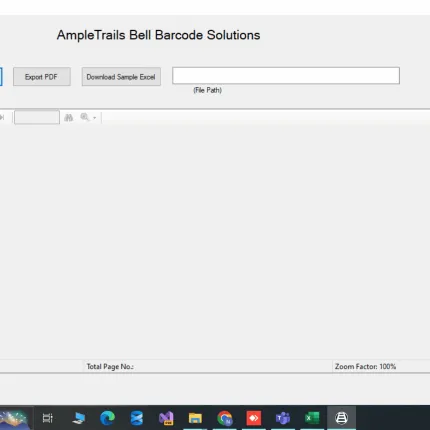430x430 pixels.
Task: Click the binoculars find icon
Action: click(69, 117)
